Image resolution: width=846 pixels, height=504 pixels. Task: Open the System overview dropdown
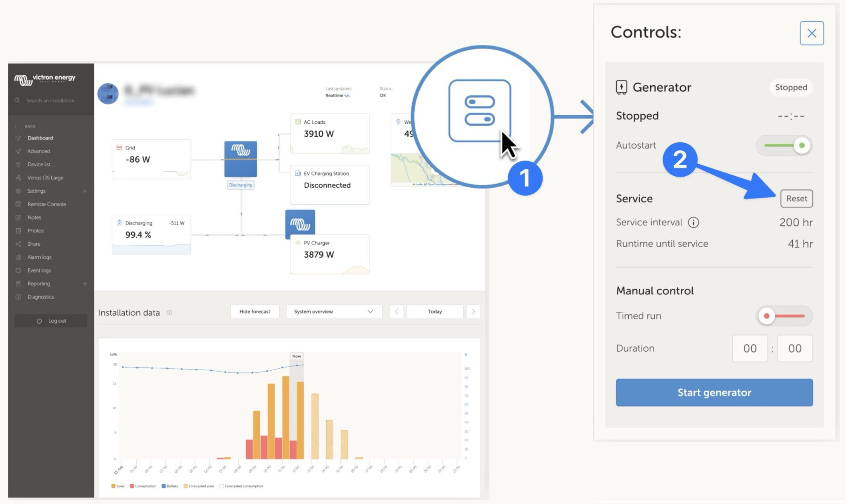click(333, 312)
